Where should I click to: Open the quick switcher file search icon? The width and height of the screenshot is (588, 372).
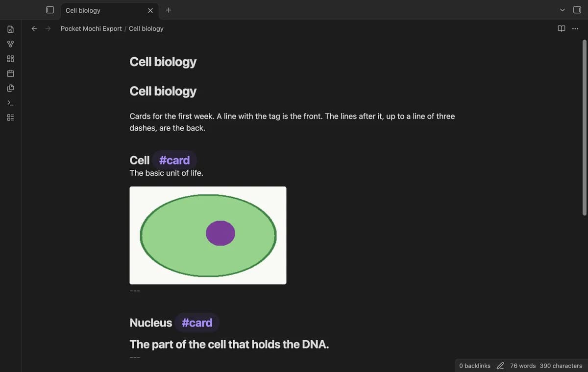click(x=10, y=29)
